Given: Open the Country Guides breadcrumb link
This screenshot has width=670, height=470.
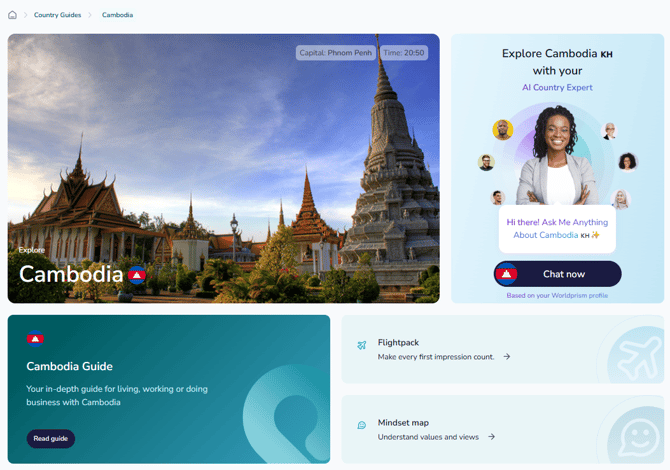Looking at the screenshot, I should pyautogui.click(x=57, y=15).
